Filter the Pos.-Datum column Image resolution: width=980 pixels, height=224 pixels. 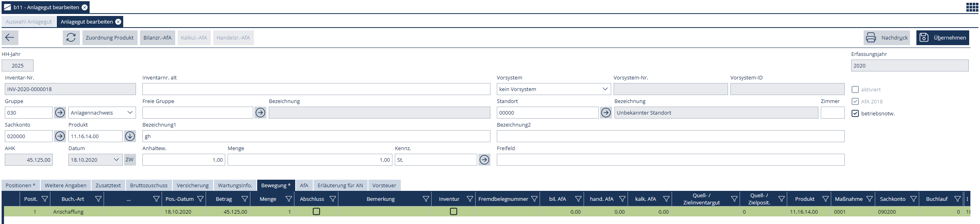(200, 199)
